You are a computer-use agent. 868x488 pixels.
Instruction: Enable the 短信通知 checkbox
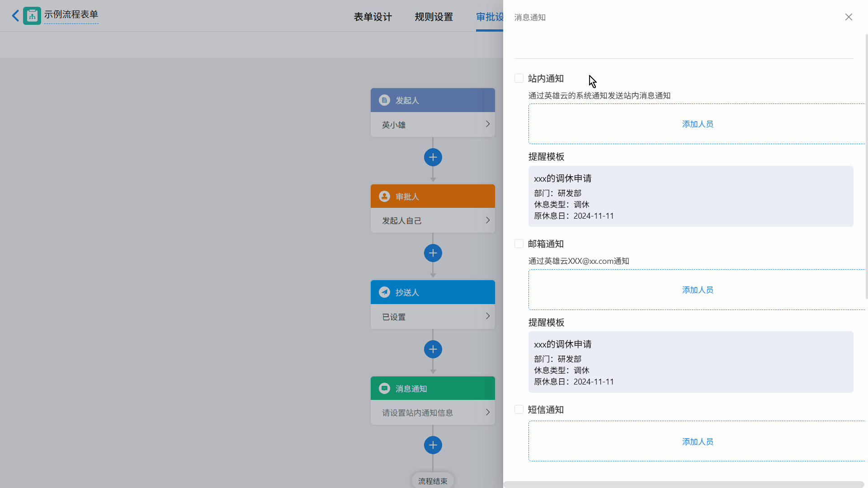point(519,409)
